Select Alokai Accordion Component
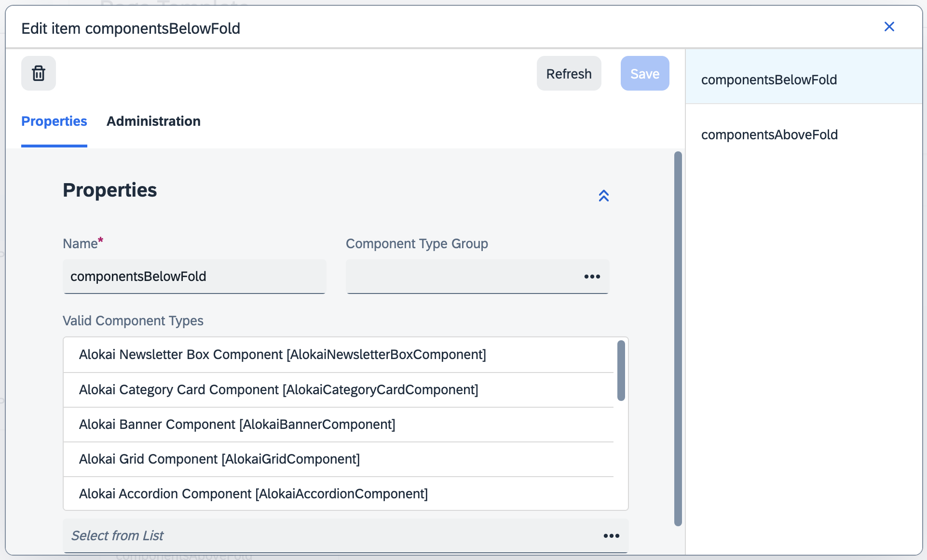 pyautogui.click(x=253, y=493)
